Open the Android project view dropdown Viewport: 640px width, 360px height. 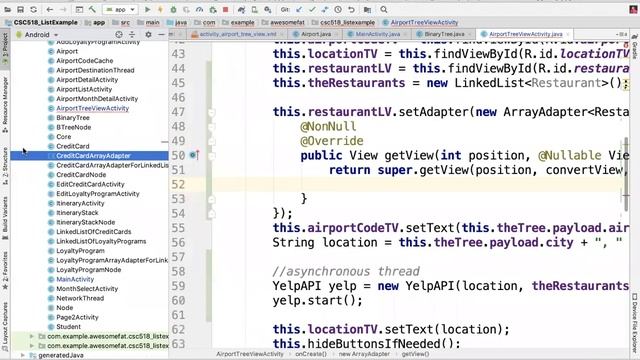[x=37, y=35]
